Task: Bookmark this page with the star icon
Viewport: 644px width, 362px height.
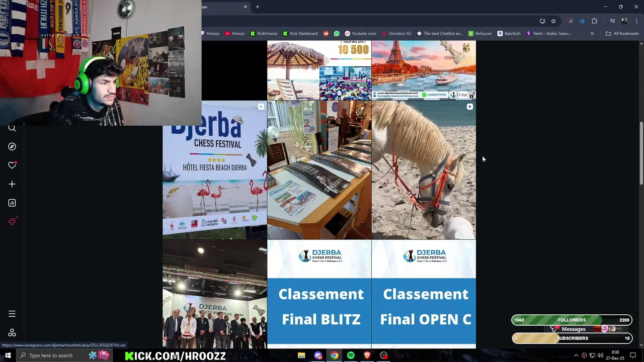Action: pos(553,21)
